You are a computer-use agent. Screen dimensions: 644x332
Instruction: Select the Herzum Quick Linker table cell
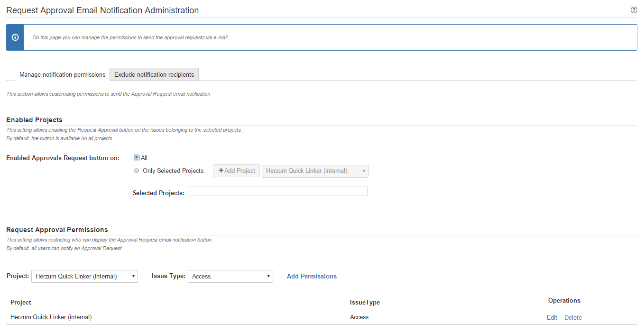(x=51, y=317)
